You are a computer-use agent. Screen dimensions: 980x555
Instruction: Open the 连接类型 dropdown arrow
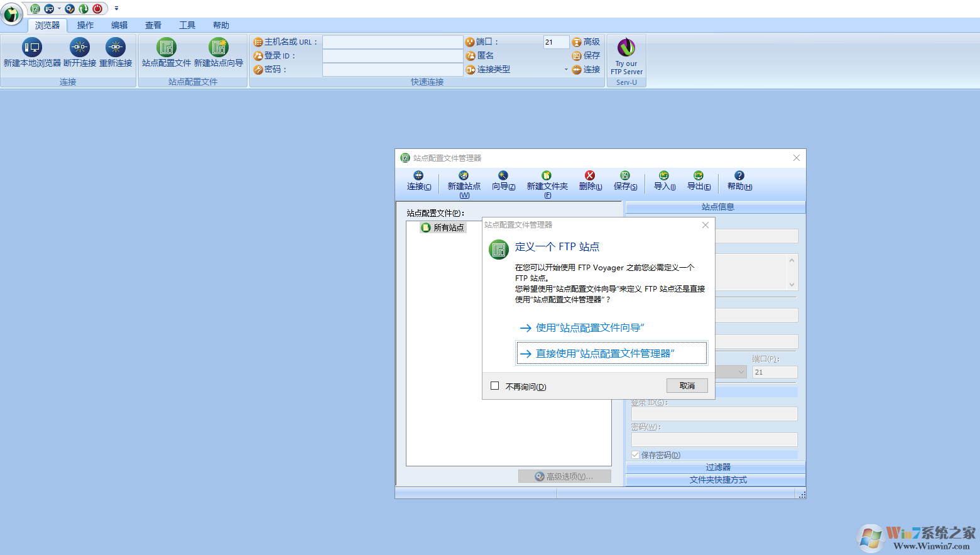coord(567,70)
